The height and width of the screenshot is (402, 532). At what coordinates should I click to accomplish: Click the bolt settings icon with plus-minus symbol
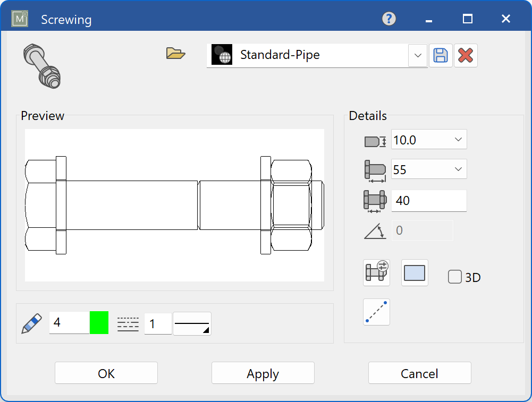click(376, 272)
